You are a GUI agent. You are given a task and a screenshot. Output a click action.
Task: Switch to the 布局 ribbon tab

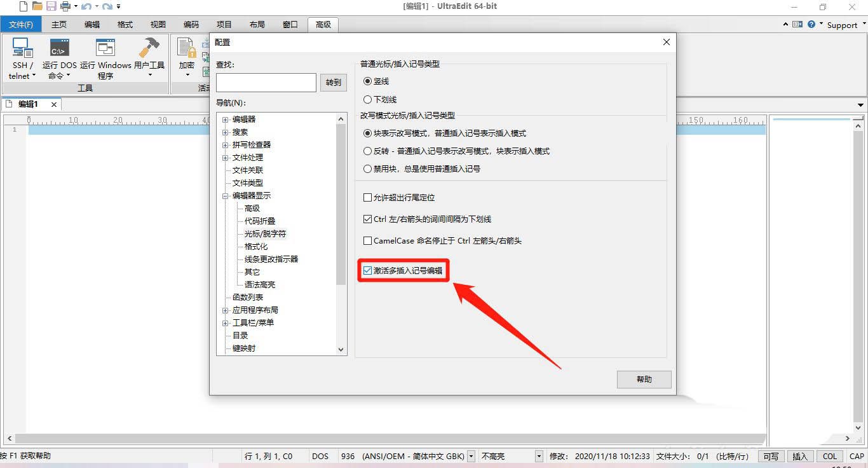coord(257,24)
